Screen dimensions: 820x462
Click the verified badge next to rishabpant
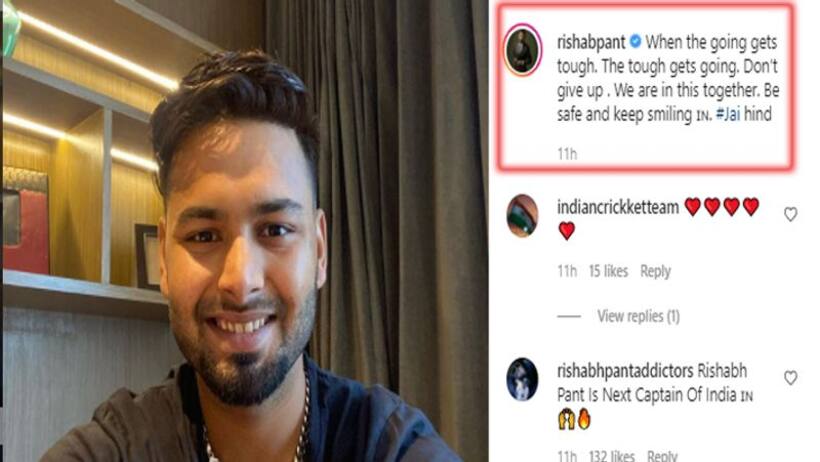[635, 41]
